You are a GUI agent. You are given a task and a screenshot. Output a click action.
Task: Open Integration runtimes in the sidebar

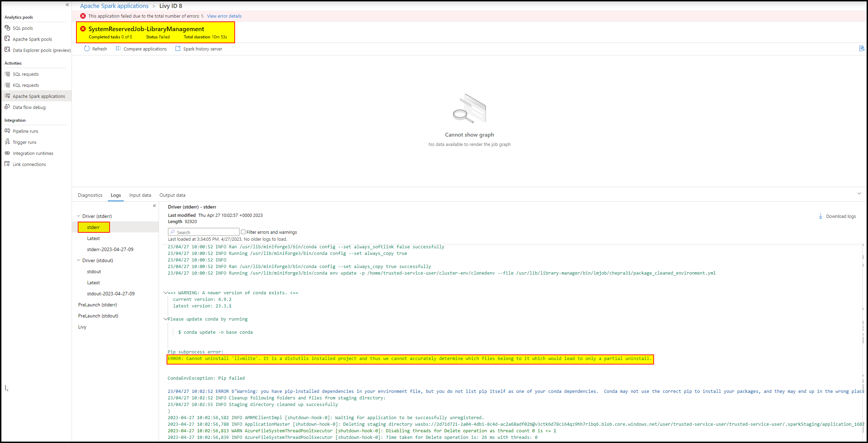33,154
